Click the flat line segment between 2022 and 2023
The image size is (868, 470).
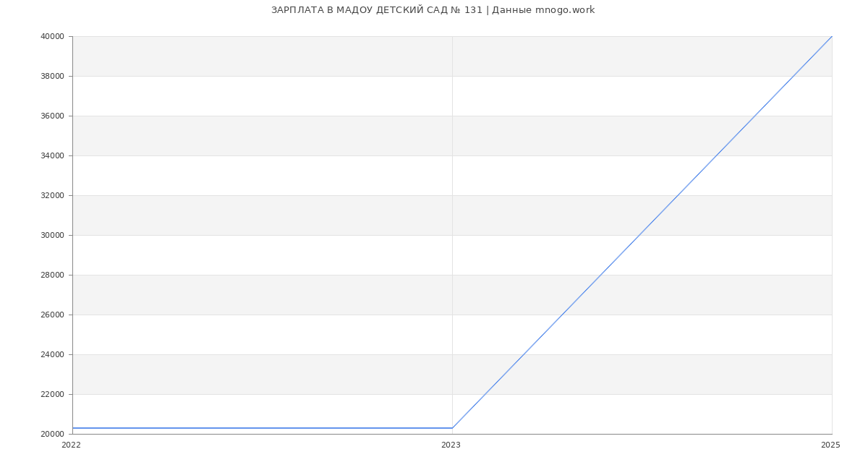tap(262, 428)
